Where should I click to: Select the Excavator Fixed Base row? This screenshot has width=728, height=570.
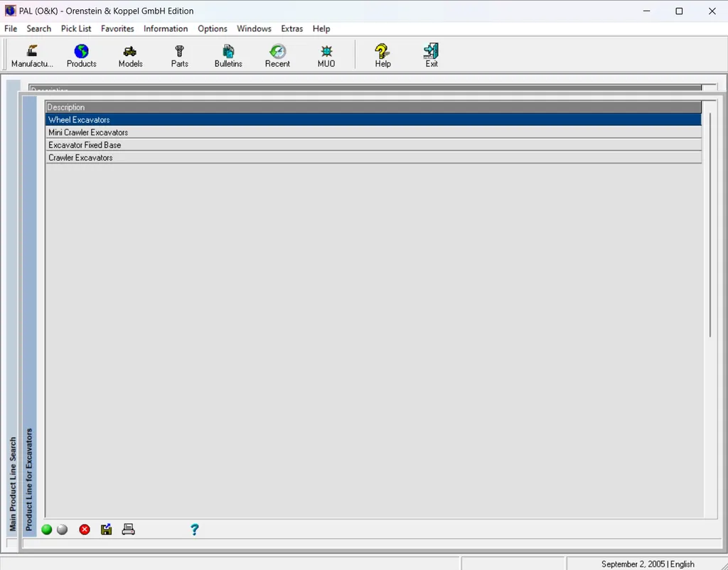point(373,145)
